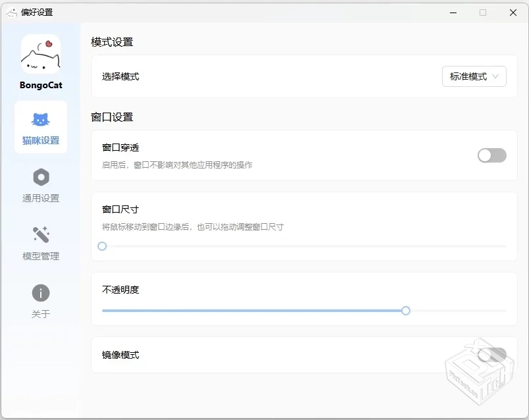Screen dimensions: 529x420
Task: Open the 猫咪设置 cat settings panel
Action: (42, 127)
